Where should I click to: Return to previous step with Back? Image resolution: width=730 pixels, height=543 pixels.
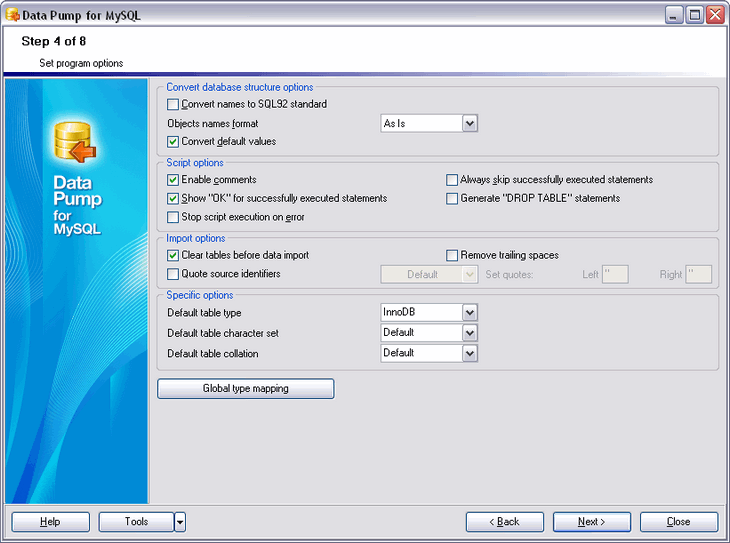point(505,522)
